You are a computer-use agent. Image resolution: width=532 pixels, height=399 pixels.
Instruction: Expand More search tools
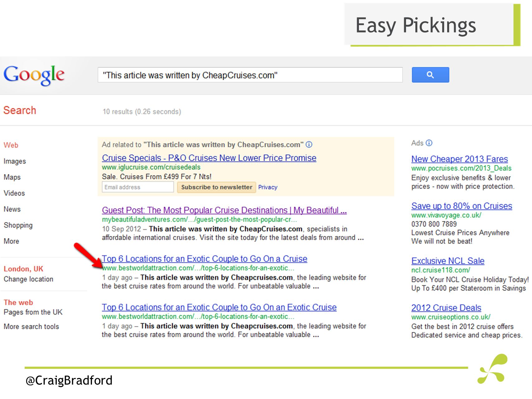(31, 326)
